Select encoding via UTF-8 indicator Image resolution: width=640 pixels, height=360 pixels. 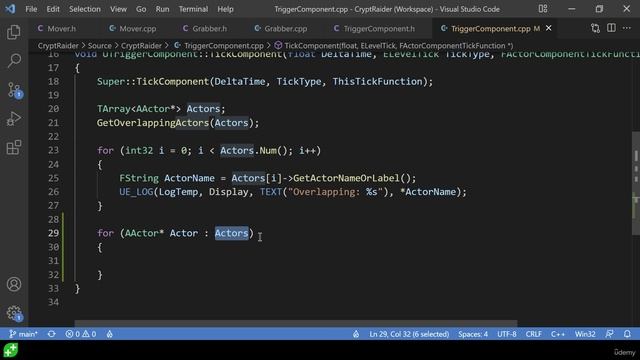coord(507,334)
